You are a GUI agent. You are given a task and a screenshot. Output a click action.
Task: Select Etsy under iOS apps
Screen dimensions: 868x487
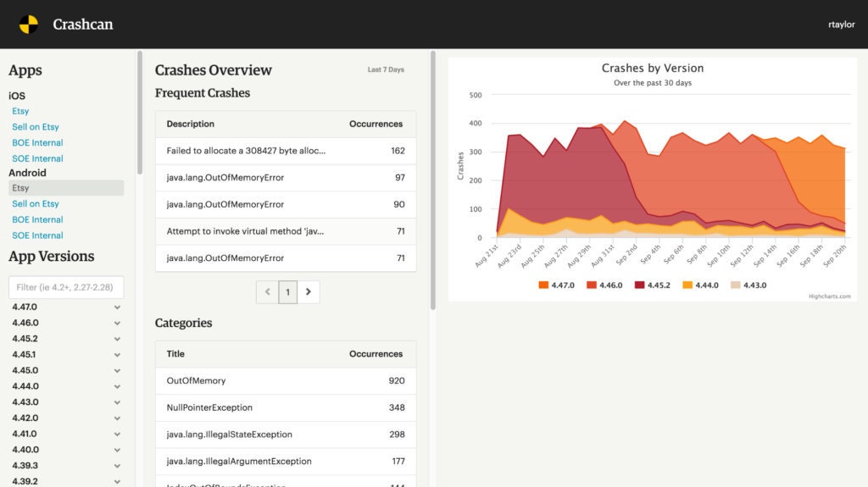pos(20,111)
